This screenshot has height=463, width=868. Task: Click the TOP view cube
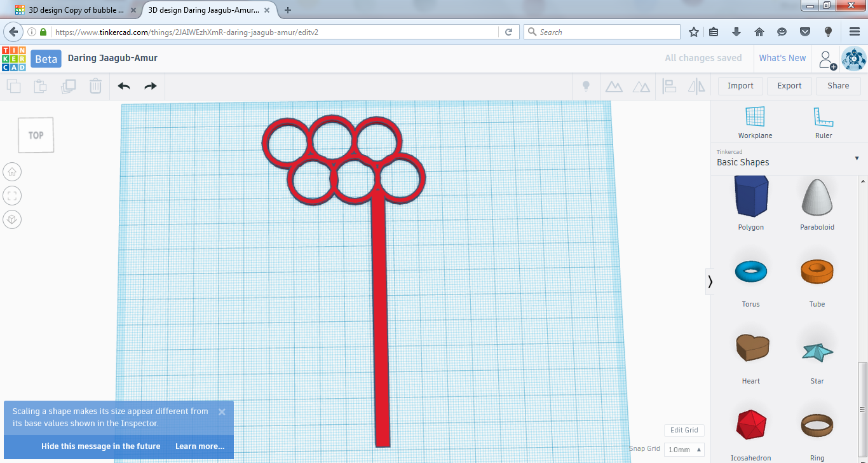click(36, 135)
